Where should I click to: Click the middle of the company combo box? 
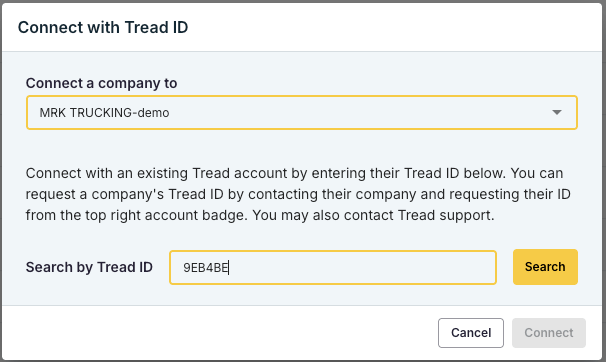(302, 112)
